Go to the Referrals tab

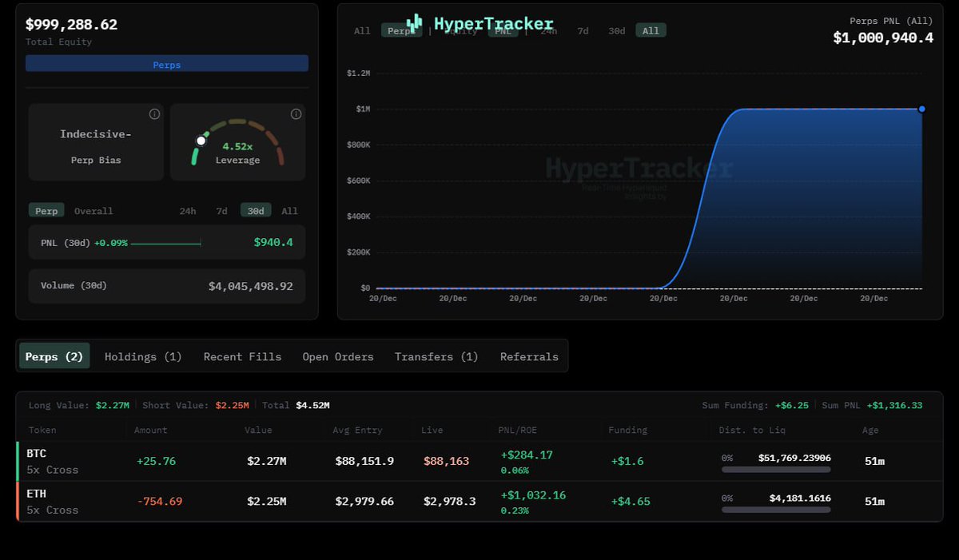(x=529, y=356)
